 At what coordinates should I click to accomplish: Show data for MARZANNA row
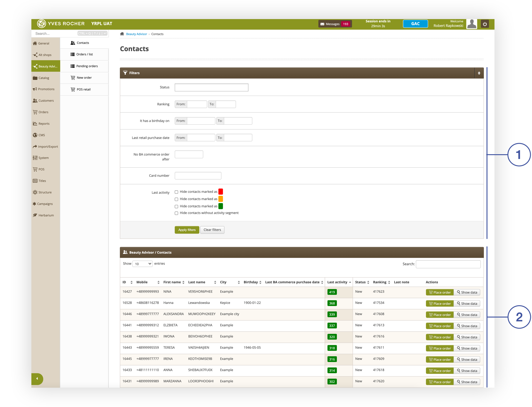coord(467,382)
